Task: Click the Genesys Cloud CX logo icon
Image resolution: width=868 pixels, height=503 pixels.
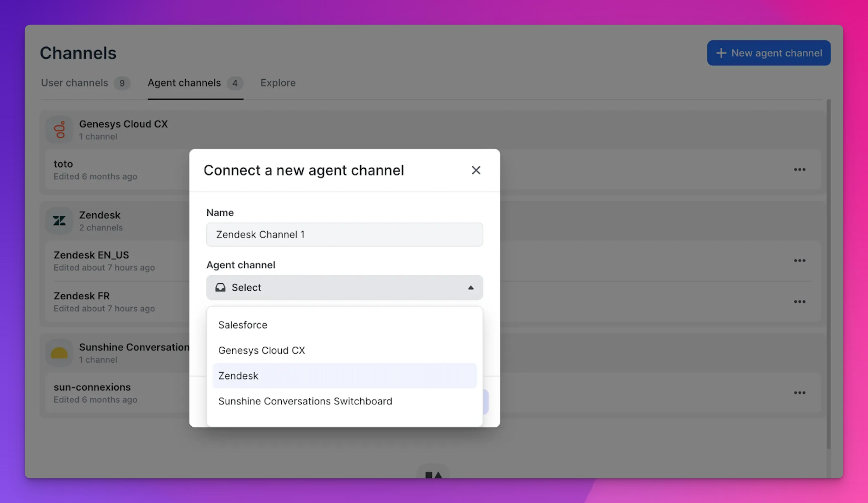Action: pyautogui.click(x=60, y=130)
